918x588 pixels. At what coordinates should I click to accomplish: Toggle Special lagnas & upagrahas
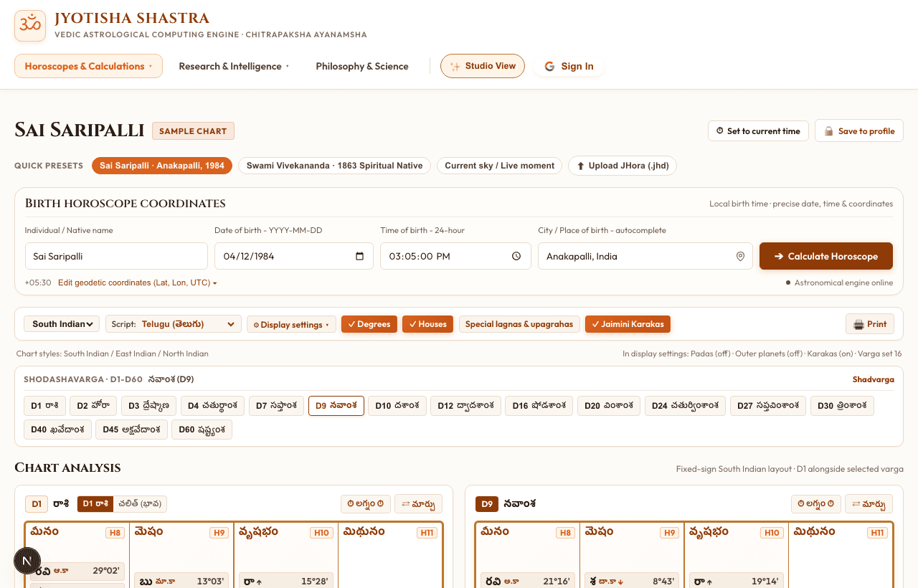coord(519,324)
